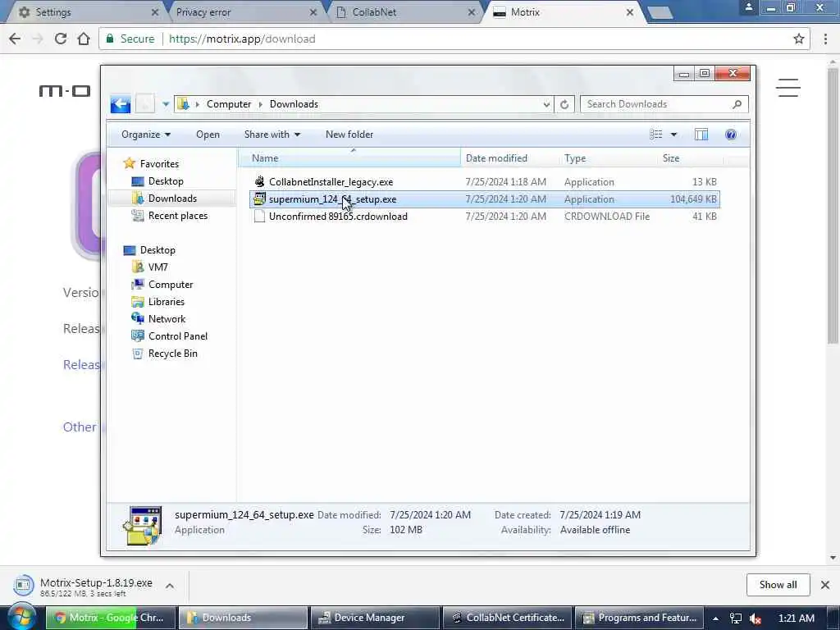Click Explorer back arrow button

(x=121, y=104)
